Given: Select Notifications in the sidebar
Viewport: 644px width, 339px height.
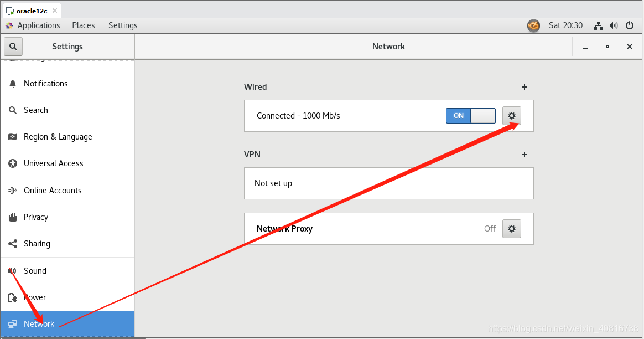Looking at the screenshot, I should 67,84.
